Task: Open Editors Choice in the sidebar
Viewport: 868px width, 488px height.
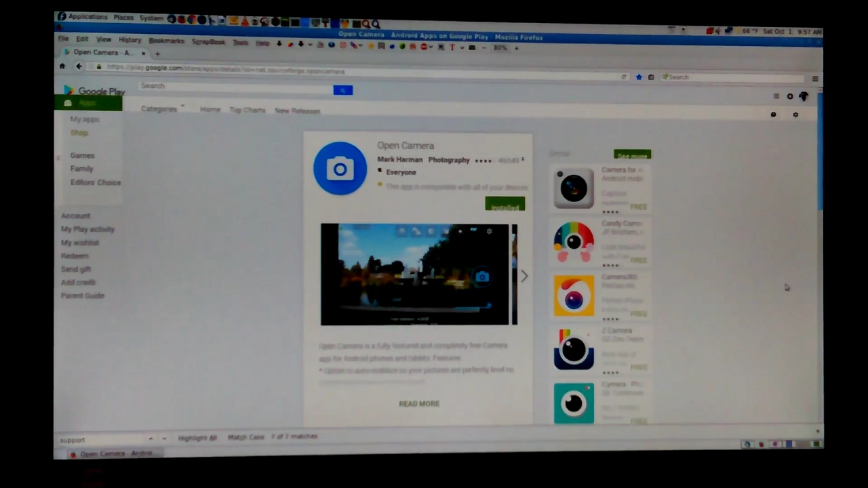Action: 96,182
